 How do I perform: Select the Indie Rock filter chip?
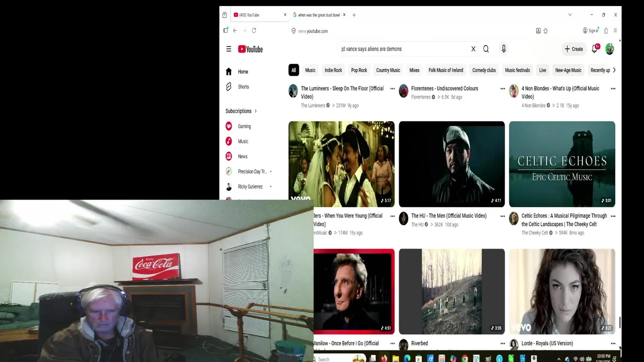333,70
